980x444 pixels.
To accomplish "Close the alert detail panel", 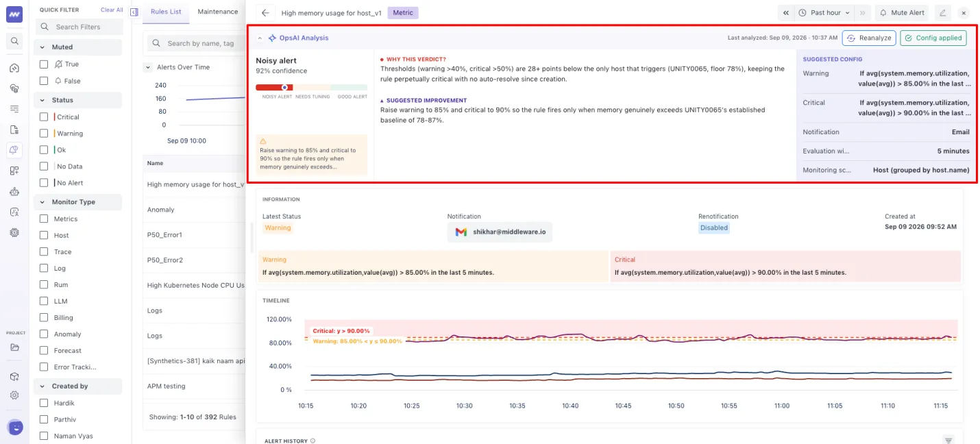I will pos(963,12).
